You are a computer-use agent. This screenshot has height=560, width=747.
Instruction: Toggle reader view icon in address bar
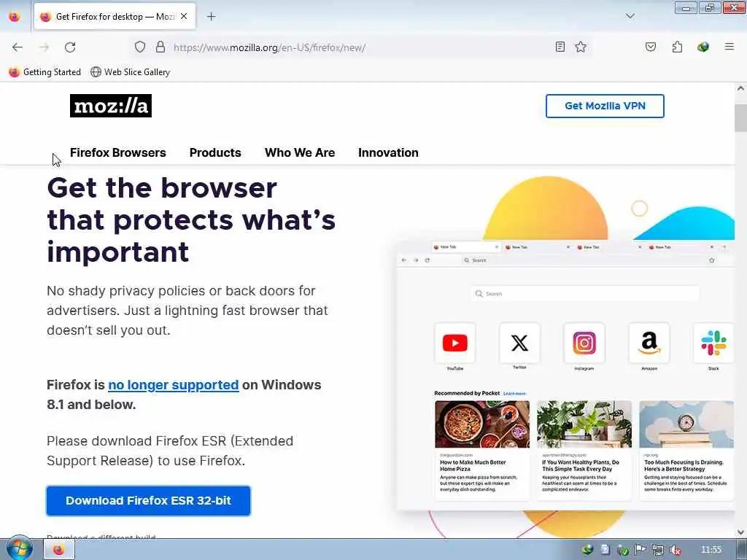(560, 47)
